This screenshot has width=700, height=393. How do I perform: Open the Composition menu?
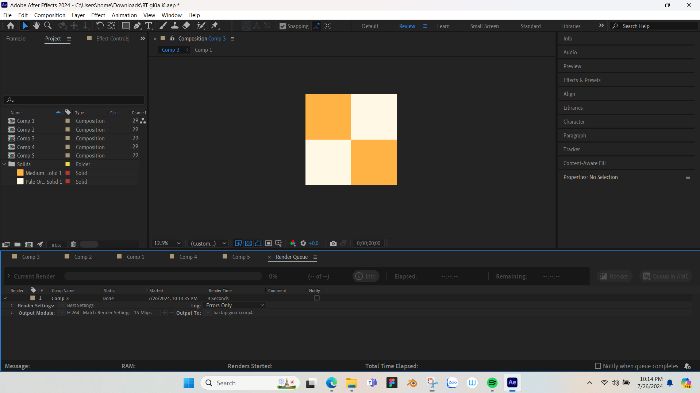(x=50, y=15)
